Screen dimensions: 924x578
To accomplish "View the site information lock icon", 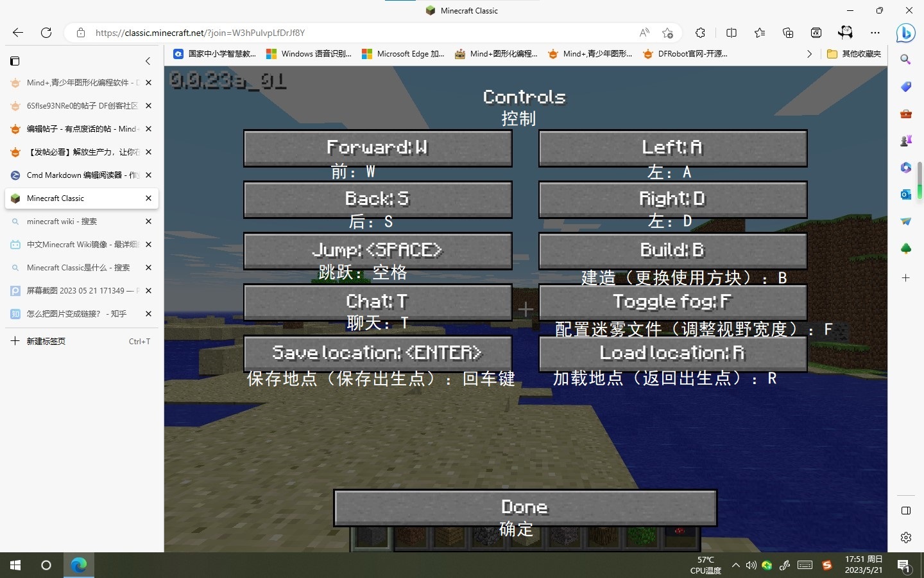I will [81, 33].
